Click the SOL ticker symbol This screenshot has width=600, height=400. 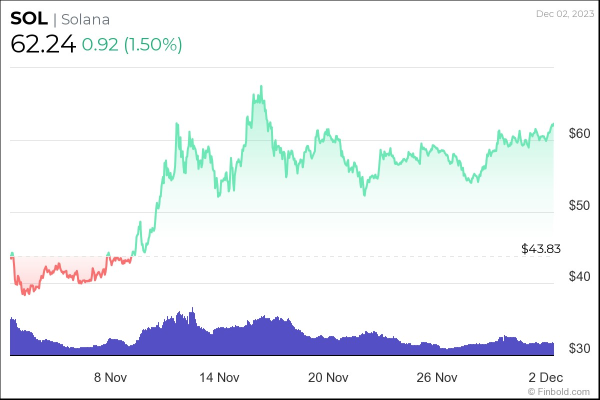[28, 19]
